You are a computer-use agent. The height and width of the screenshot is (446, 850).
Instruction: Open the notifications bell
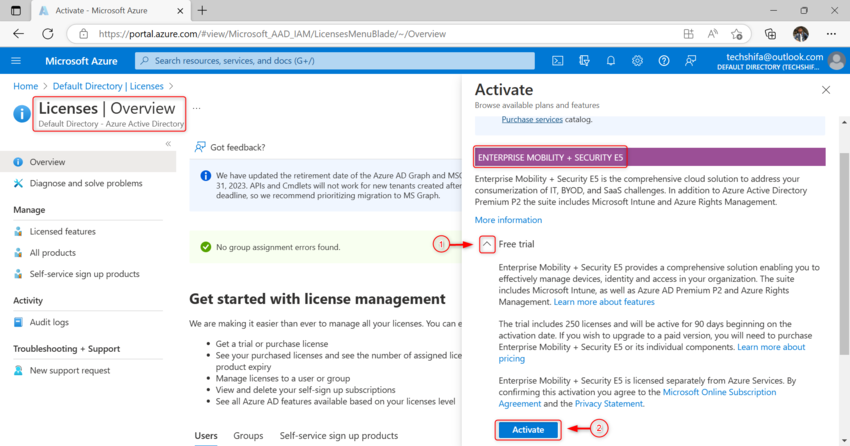pos(610,61)
